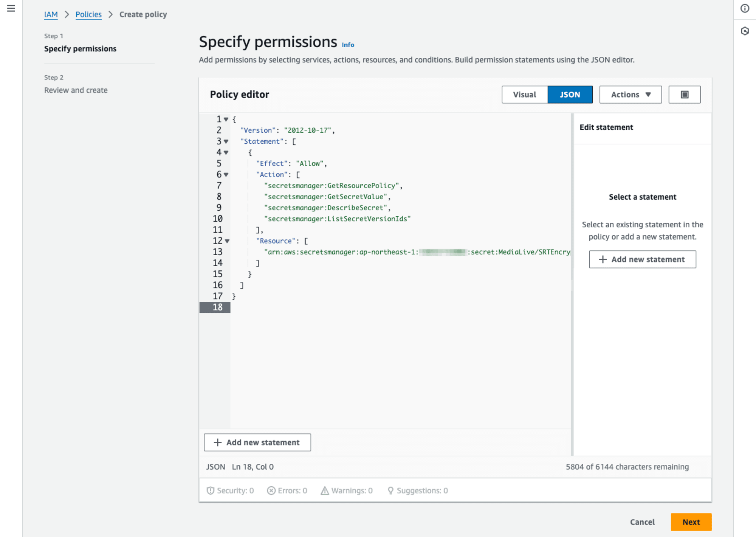The height and width of the screenshot is (537, 756).
Task: Select the JSON editor tab
Action: pos(570,95)
